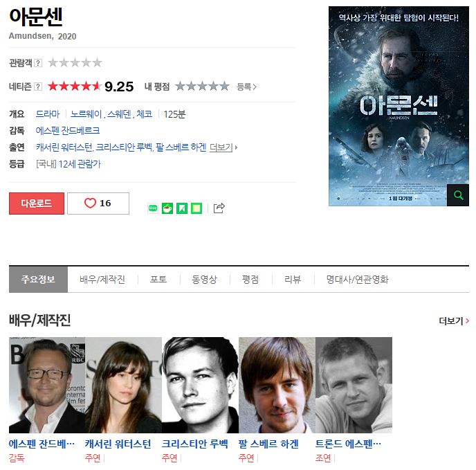
Task: Open 등록 to register my rating
Action: coord(246,87)
